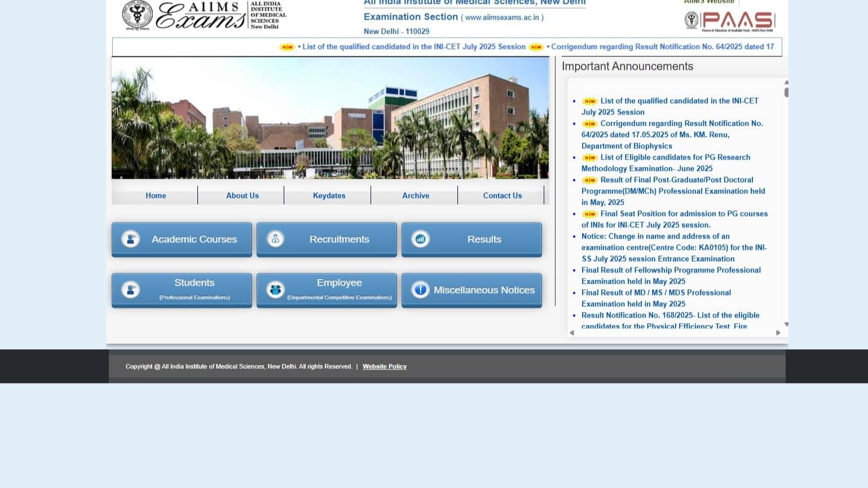Open the Website Policy link
Screen dimensions: 868x488
click(x=385, y=366)
